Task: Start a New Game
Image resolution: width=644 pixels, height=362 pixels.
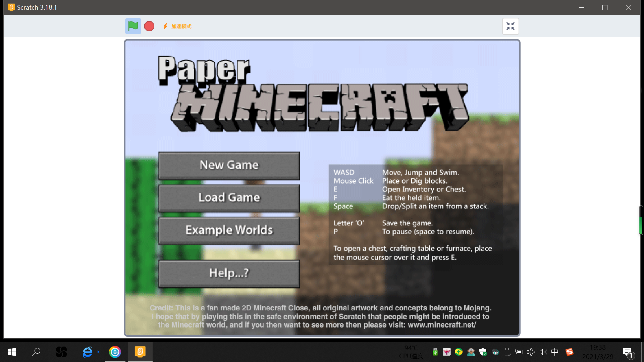Action: 229,165
